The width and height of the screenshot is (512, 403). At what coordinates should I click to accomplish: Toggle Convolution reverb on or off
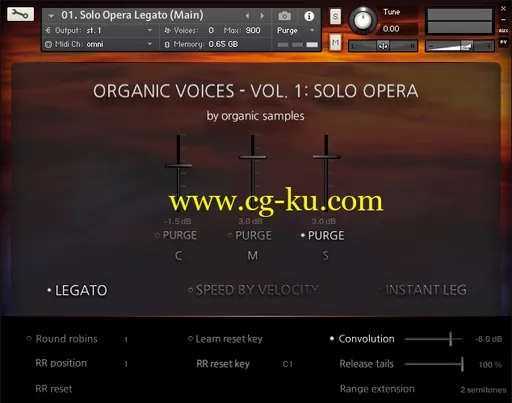[x=362, y=339]
